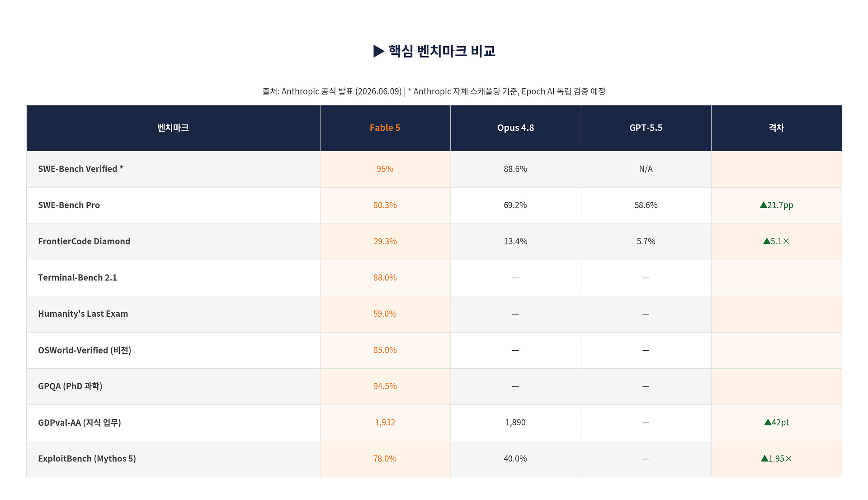The image size is (868, 500).
Task: Select the SWE-Bench Verified row label
Action: pyautogui.click(x=80, y=169)
